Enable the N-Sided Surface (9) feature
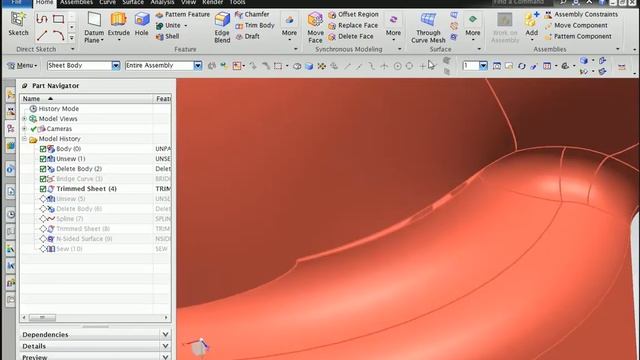 coord(43,239)
